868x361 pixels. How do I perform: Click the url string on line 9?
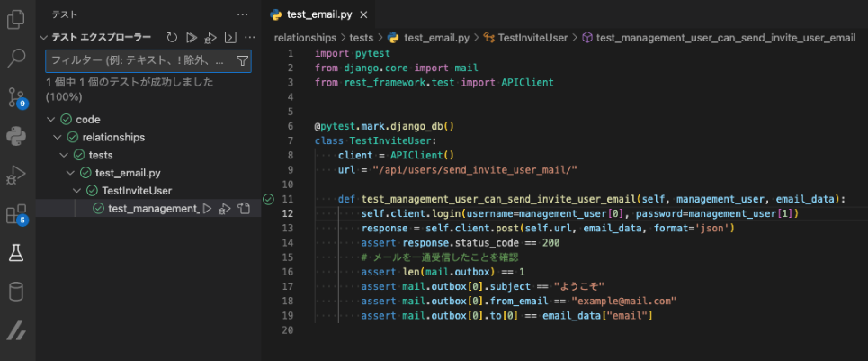click(475, 169)
